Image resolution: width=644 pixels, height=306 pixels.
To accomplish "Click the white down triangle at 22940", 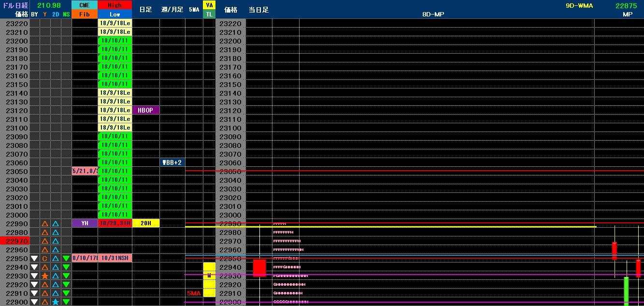I will click(x=34, y=267).
